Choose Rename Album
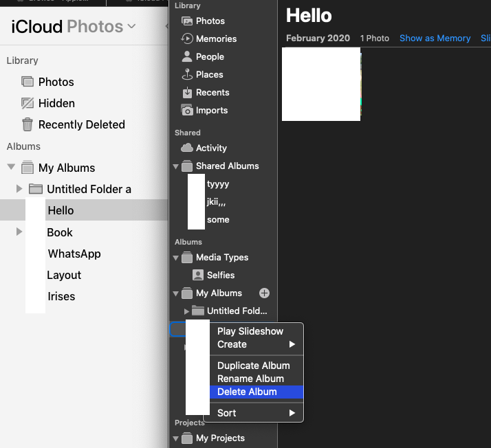Image resolution: width=491 pixels, height=448 pixels. point(257,379)
